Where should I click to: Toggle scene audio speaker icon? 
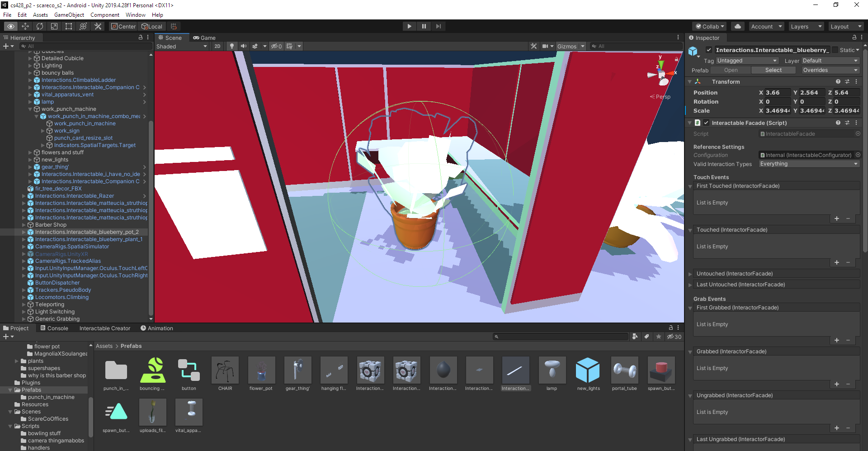pos(244,46)
